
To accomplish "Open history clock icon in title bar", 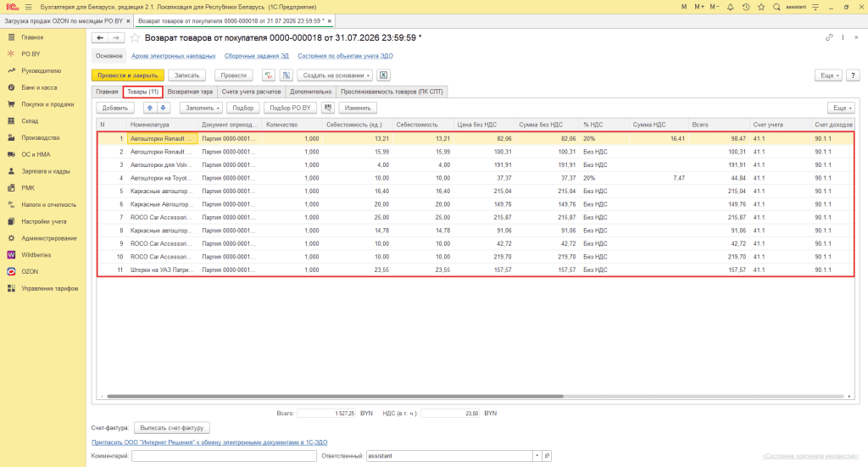I will point(746,7).
